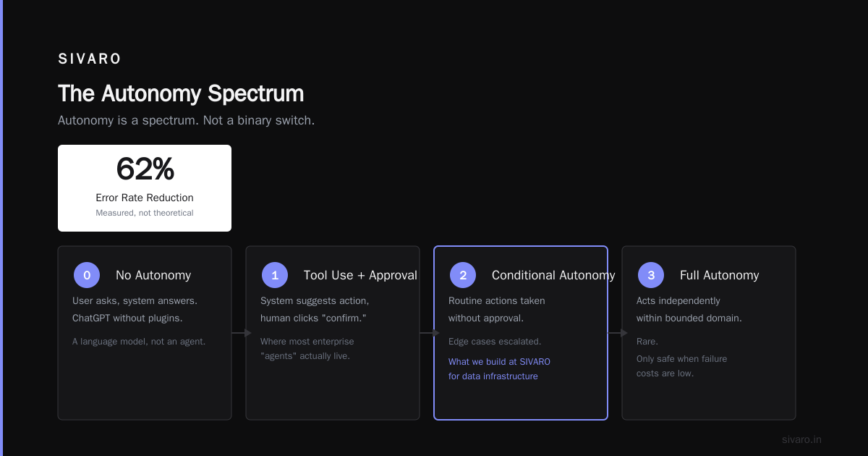Screen dimensions: 868x456
Task: Select the level 3 number badge
Action: pos(651,275)
